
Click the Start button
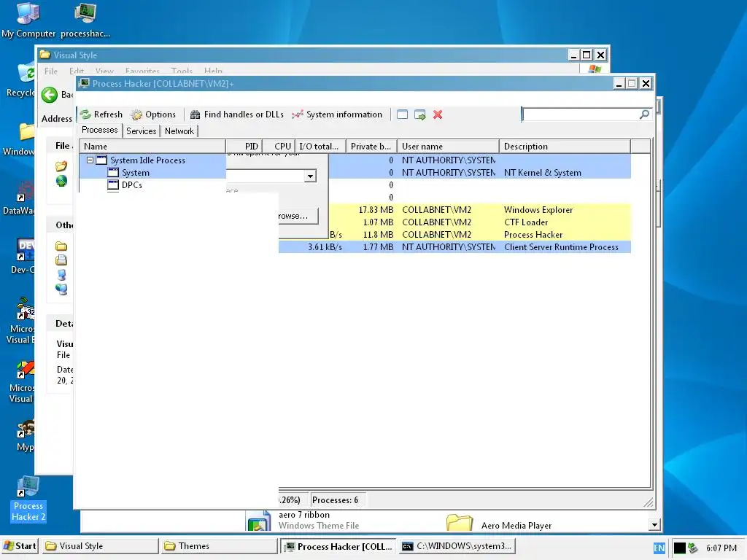20,545
